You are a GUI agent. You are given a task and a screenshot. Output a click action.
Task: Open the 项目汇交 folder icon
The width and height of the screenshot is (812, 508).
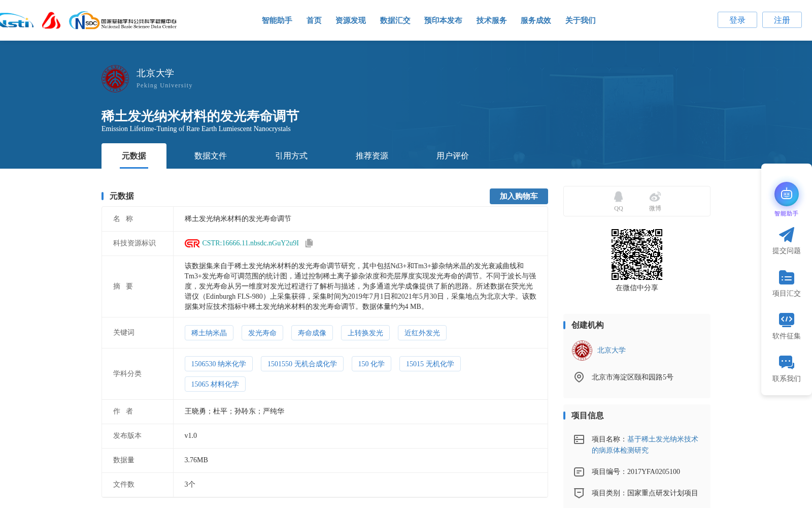[787, 277]
